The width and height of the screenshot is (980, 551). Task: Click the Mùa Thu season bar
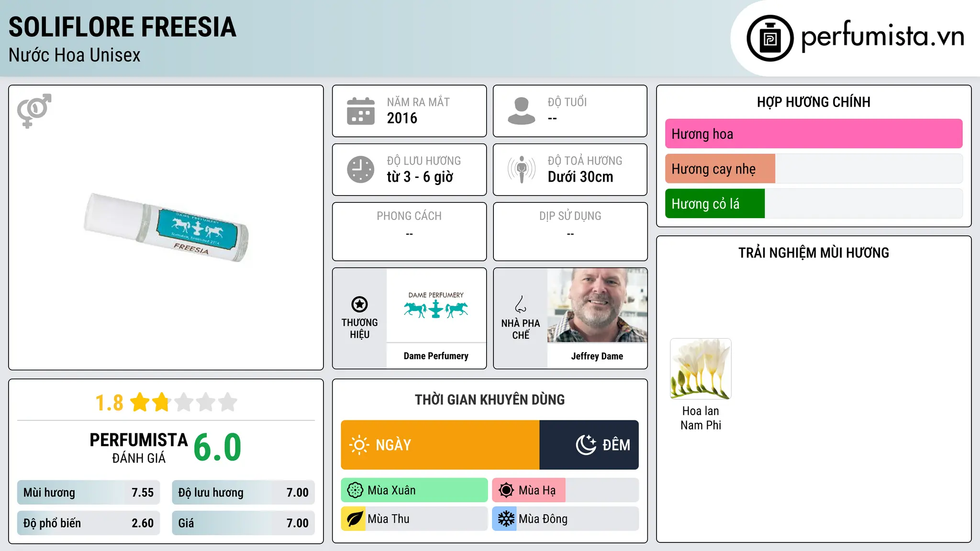414,519
